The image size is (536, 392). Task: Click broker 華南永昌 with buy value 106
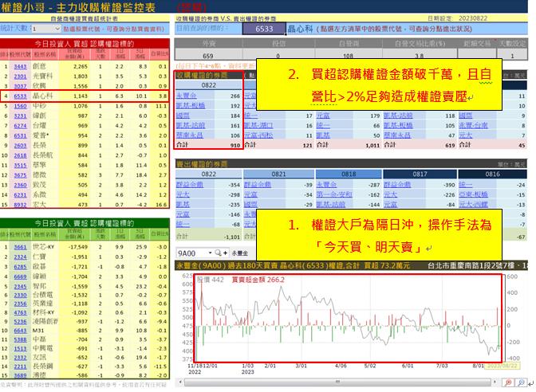pos(190,135)
